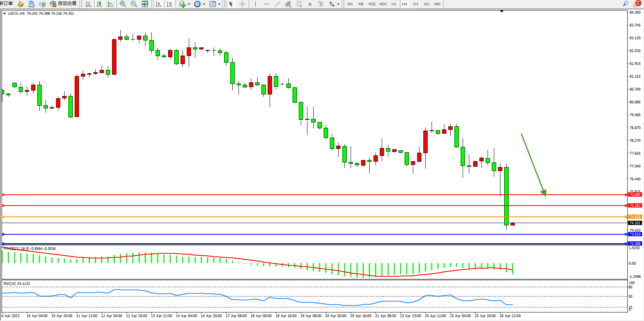
Task: Toggle the 自动交易 AutoTrading button
Action: pos(63,4)
